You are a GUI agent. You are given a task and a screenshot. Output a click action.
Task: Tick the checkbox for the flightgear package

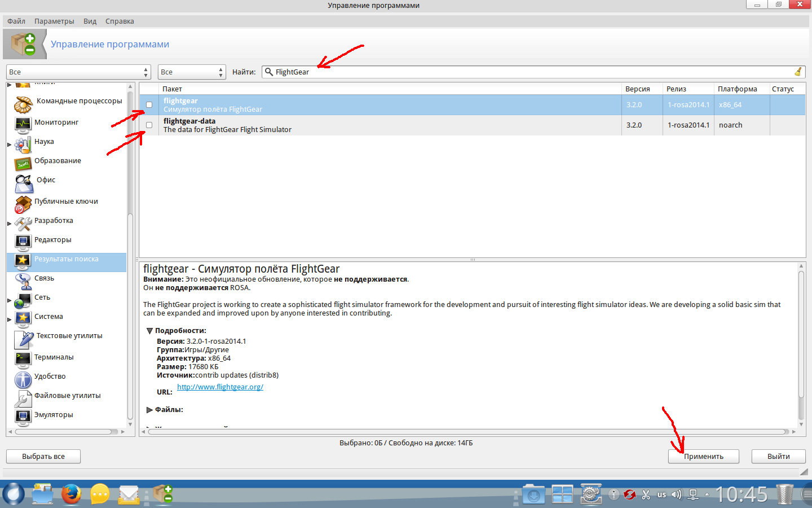click(149, 105)
